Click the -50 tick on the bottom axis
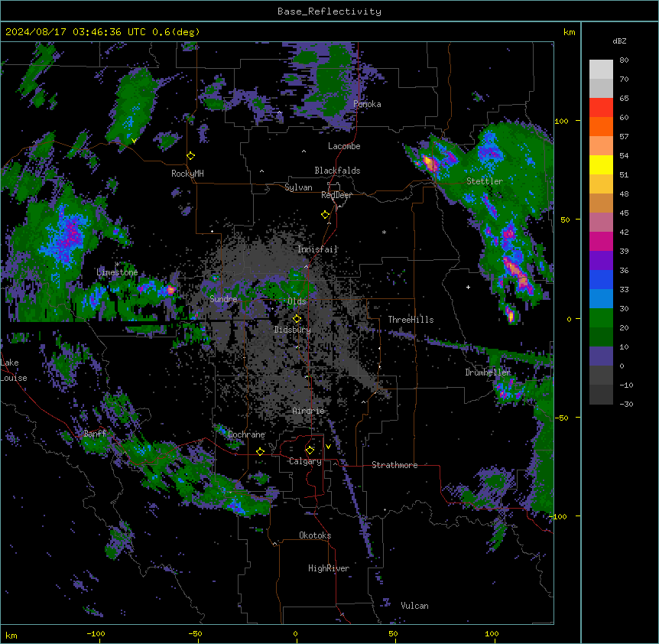The height and width of the screenshot is (644, 659). (x=195, y=633)
